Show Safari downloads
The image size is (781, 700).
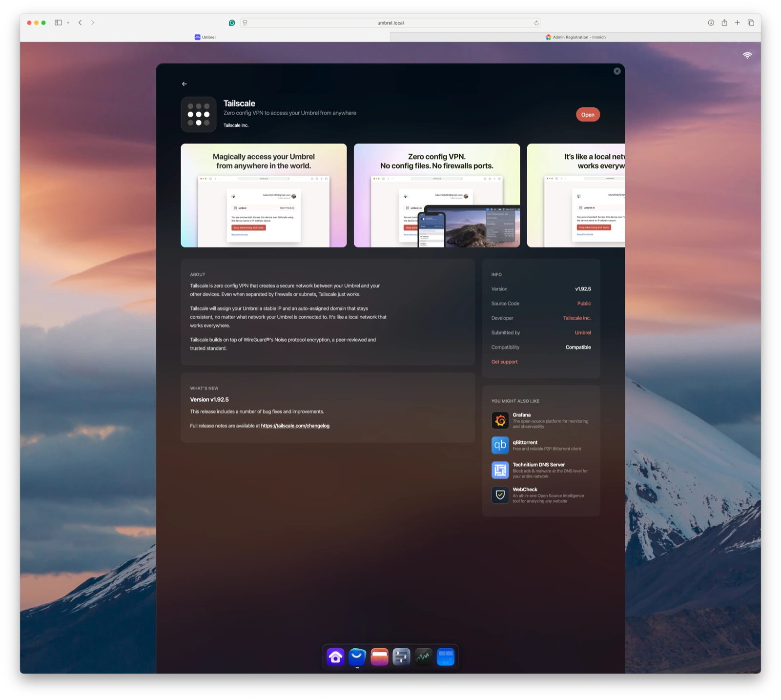click(711, 22)
